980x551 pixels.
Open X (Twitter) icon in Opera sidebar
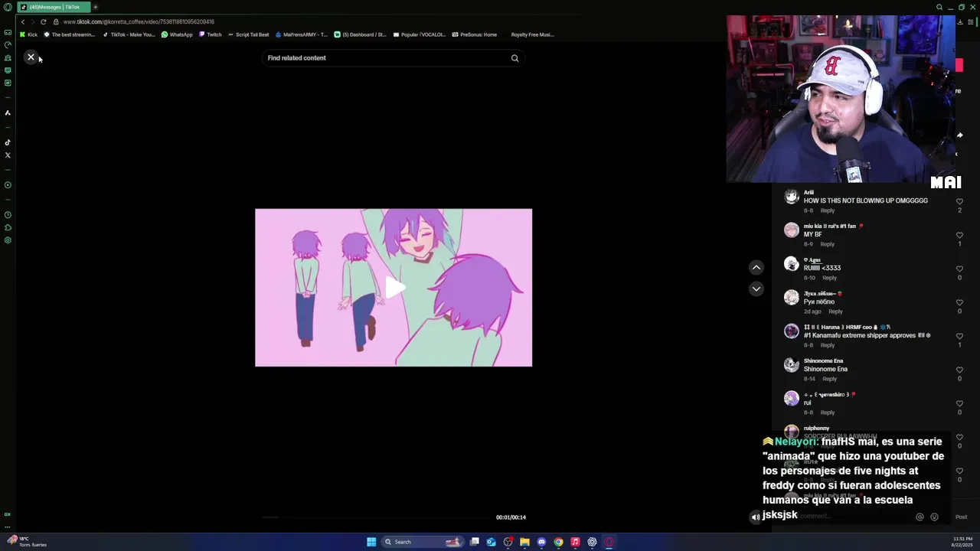[x=8, y=155]
